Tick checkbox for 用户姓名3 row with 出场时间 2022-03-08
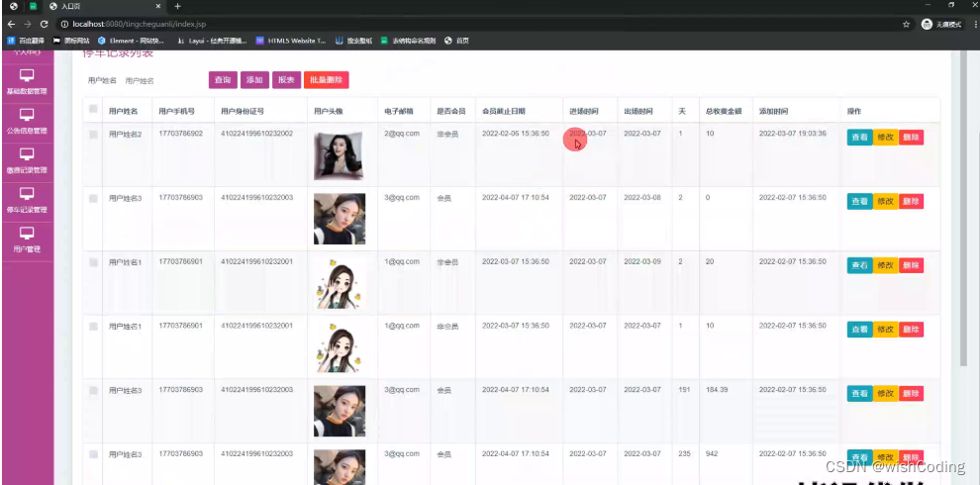The image size is (980, 485). click(x=93, y=198)
